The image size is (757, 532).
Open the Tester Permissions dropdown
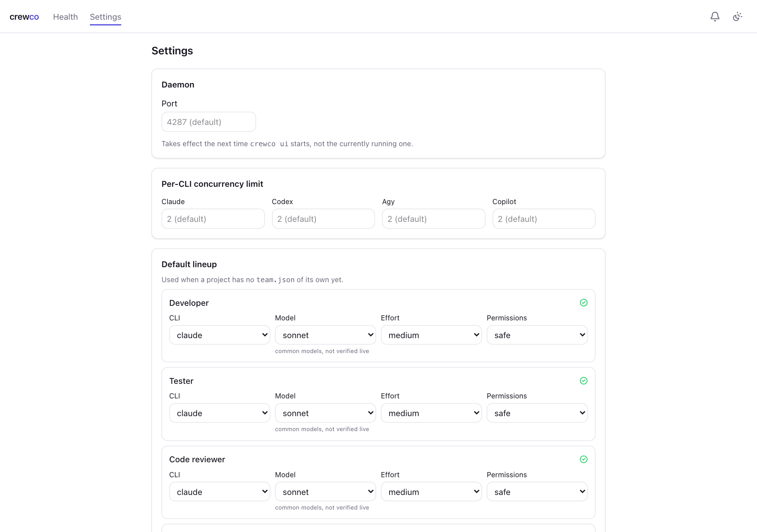[x=537, y=413]
